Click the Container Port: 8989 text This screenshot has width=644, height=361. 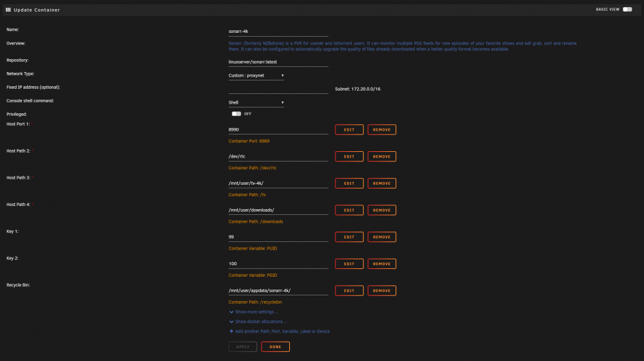tap(249, 141)
